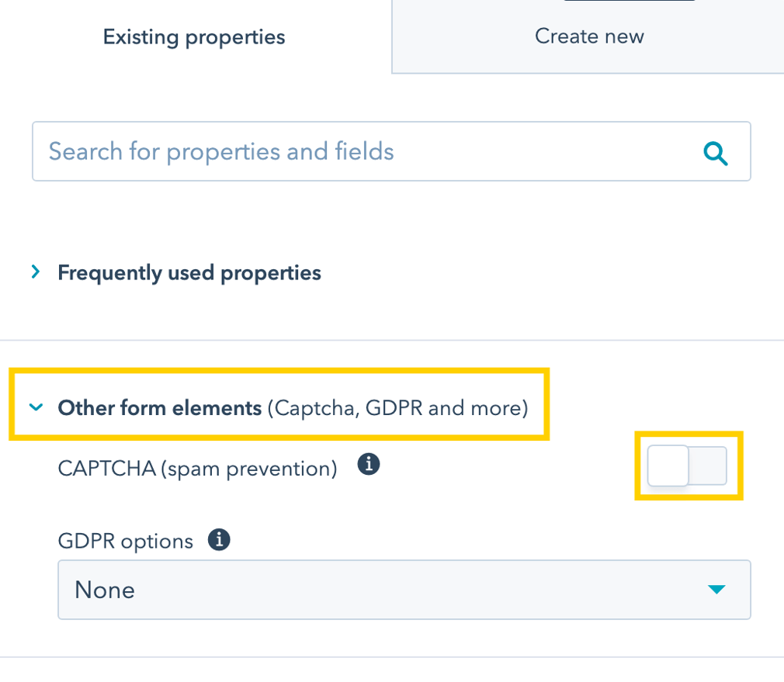
Task: Click the chevron beside Frequently used properties
Action: [x=35, y=272]
